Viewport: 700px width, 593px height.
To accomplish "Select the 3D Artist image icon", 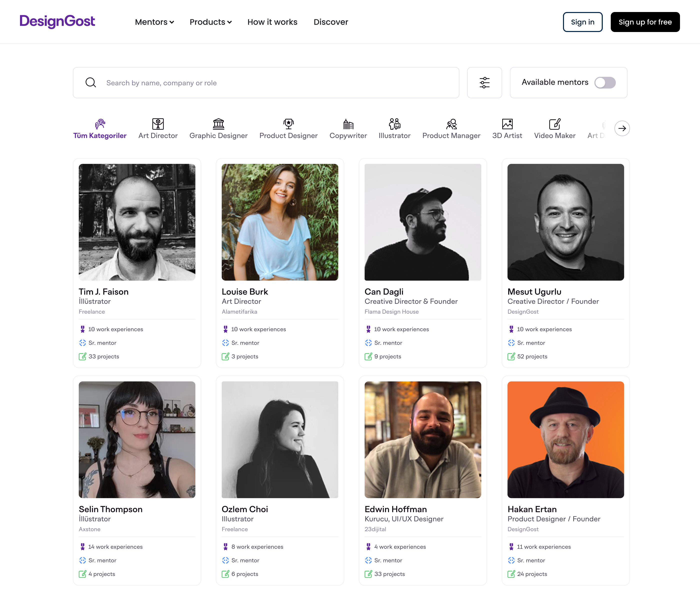I will pyautogui.click(x=507, y=124).
